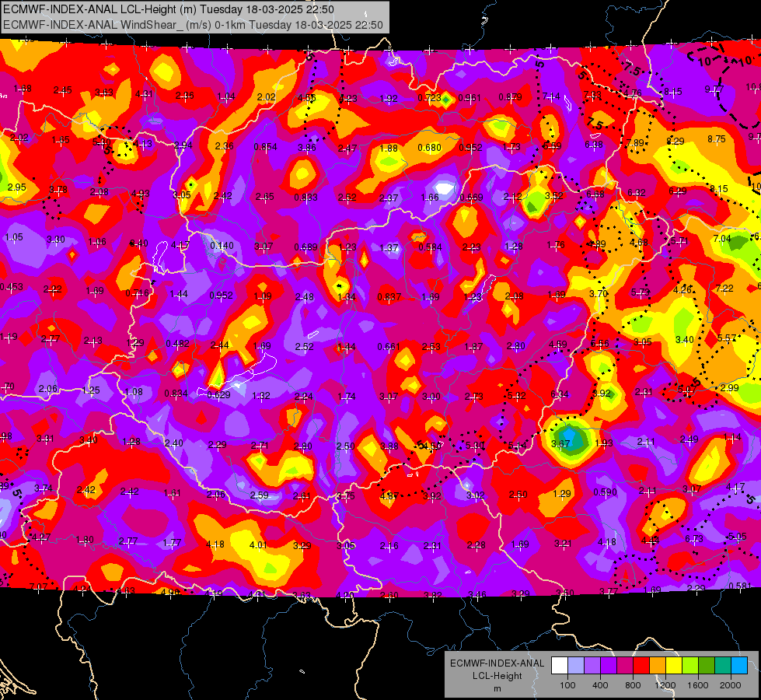
Task: Select the light lavender legend swatch
Action: coord(576,666)
